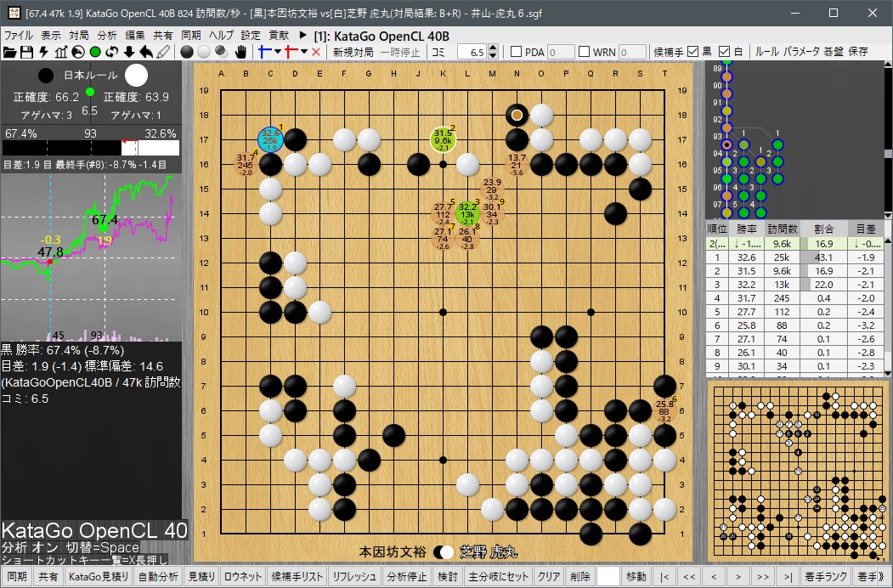Open the red crosshair dropdown arrow
This screenshot has height=588, width=893.
click(x=304, y=52)
